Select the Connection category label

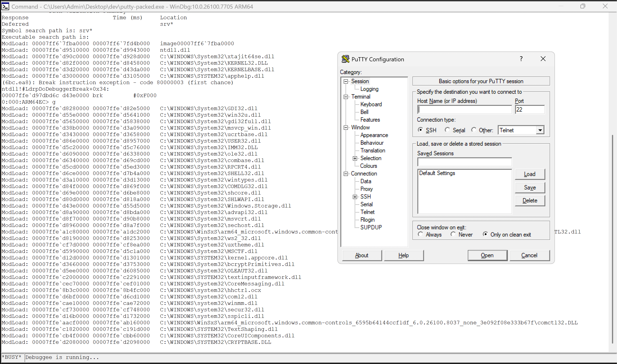coord(364,174)
